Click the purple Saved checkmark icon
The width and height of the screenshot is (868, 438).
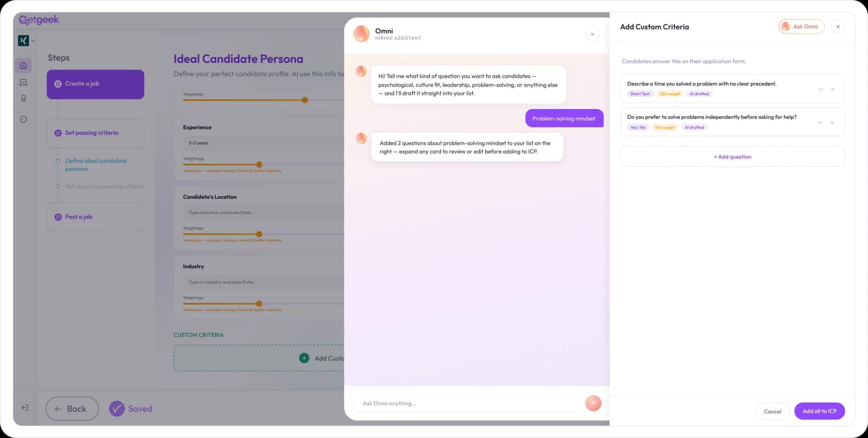[x=117, y=409]
